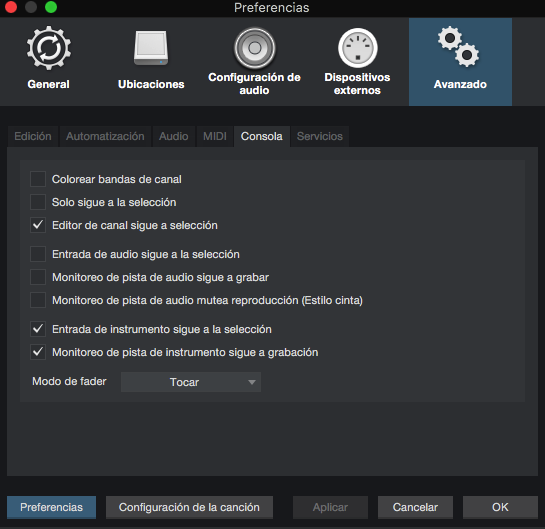This screenshot has height=529, width=545.
Task: Switch to the Servicios tab
Action: [320, 136]
